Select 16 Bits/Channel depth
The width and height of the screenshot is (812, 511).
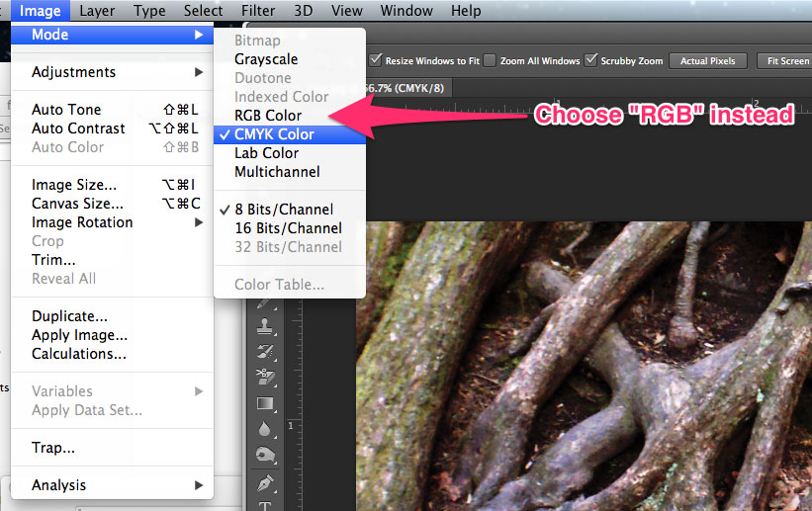[290, 227]
